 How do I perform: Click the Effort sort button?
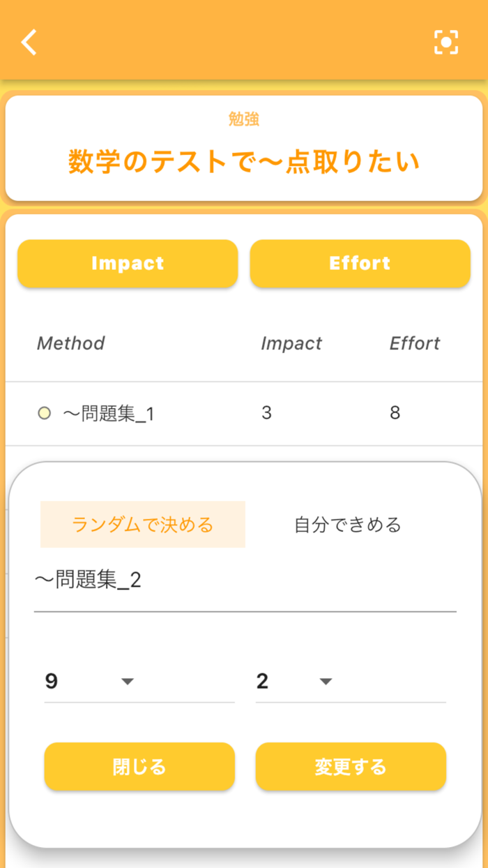click(360, 263)
